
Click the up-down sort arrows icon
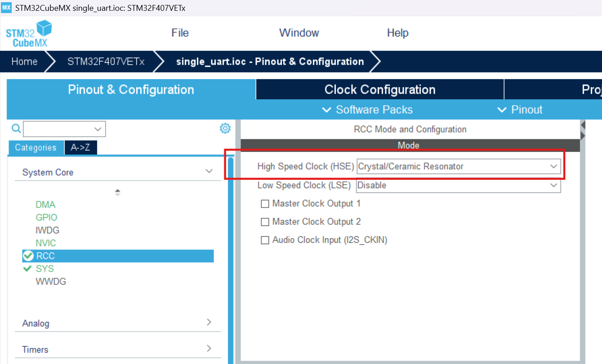117,192
